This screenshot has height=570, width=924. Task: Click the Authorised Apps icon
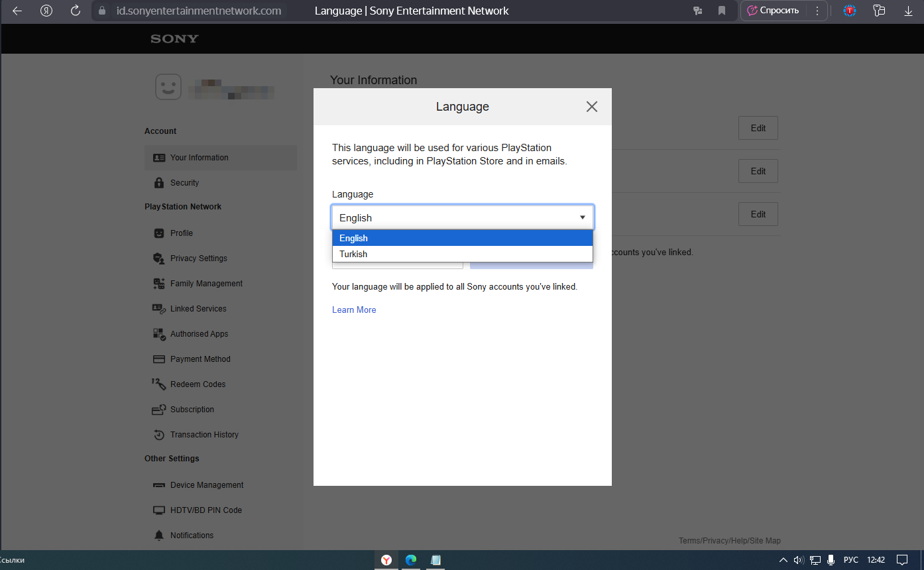pyautogui.click(x=159, y=334)
